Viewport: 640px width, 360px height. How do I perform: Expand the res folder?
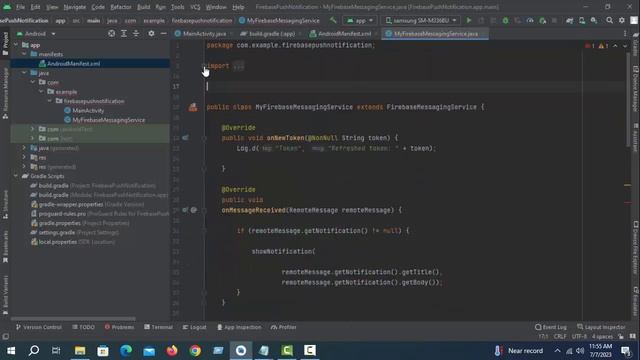[x=24, y=157]
